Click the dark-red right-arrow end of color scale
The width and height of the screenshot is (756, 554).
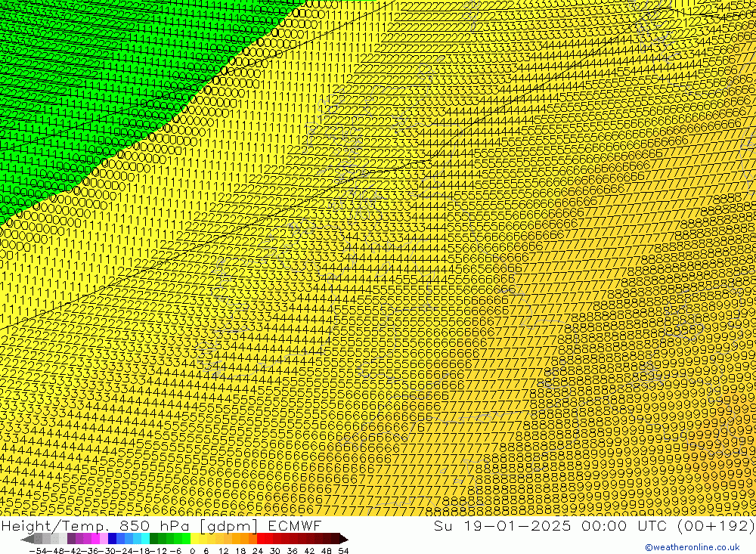point(343,539)
